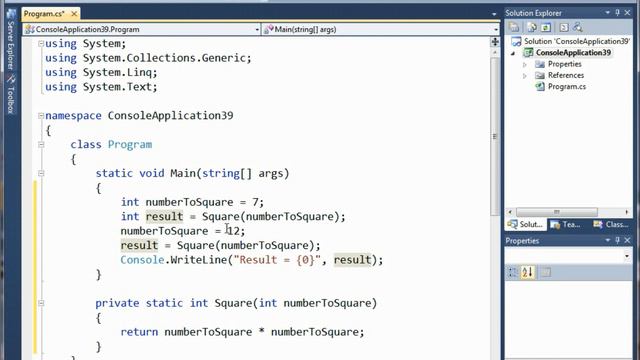This screenshot has height=360, width=640.
Task: Collapse the ConsoleApplication39 project node
Action: tap(513, 53)
